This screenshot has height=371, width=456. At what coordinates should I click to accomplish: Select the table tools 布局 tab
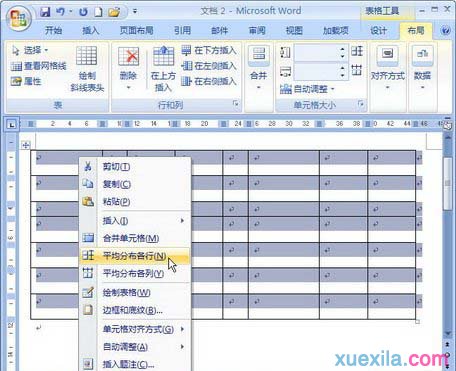[416, 31]
